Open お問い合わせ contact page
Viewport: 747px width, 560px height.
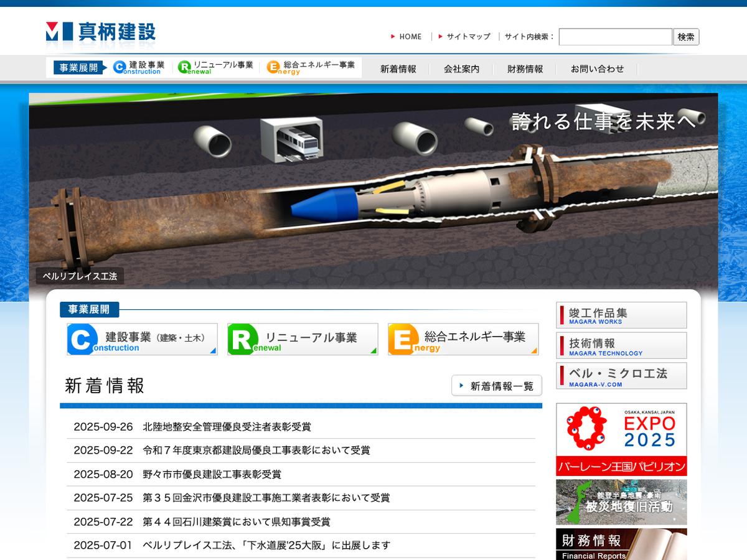(597, 69)
